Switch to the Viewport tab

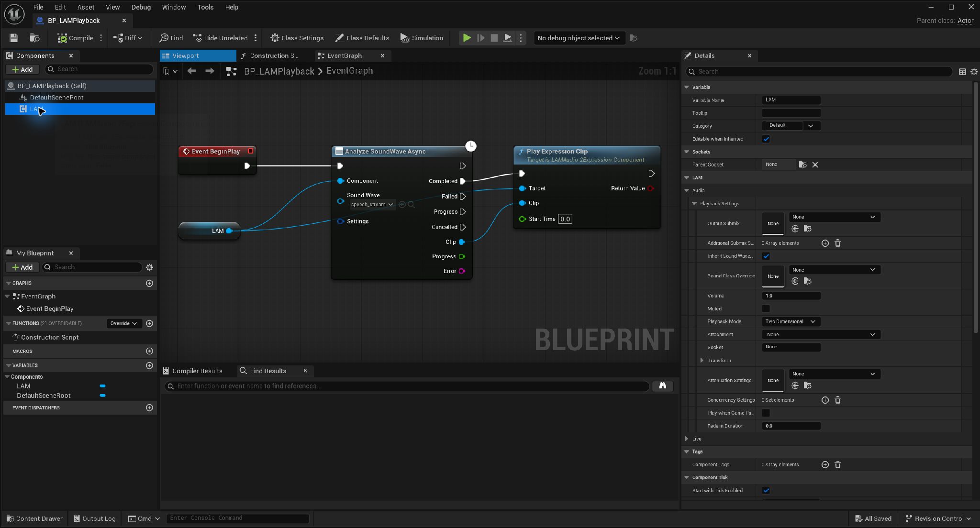click(198, 55)
